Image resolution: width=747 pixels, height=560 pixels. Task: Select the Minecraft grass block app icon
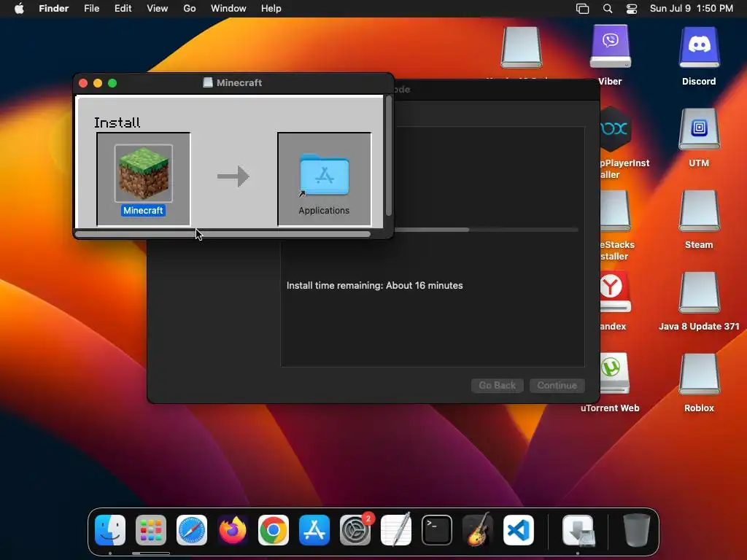[144, 174]
